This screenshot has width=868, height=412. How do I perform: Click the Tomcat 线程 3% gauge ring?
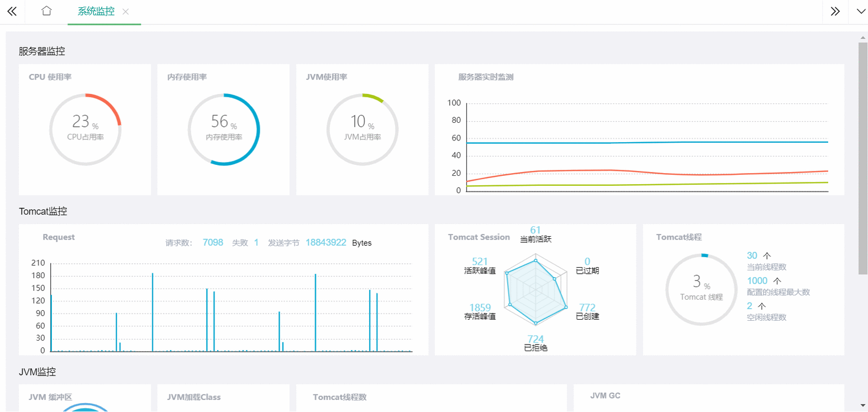[701, 289]
